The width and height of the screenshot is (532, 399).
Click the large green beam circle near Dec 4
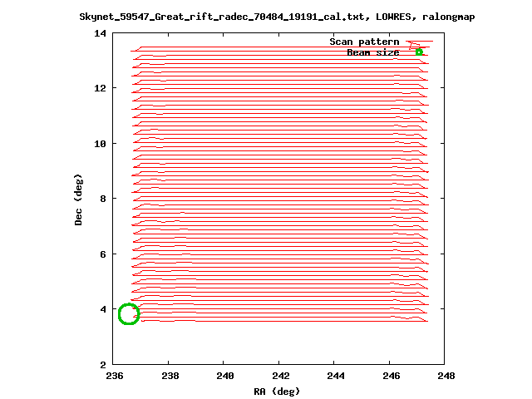click(129, 314)
